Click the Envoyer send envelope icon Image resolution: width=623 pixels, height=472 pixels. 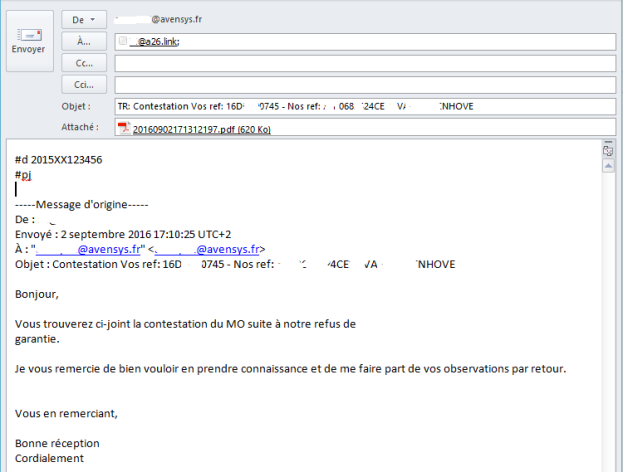(x=27, y=34)
